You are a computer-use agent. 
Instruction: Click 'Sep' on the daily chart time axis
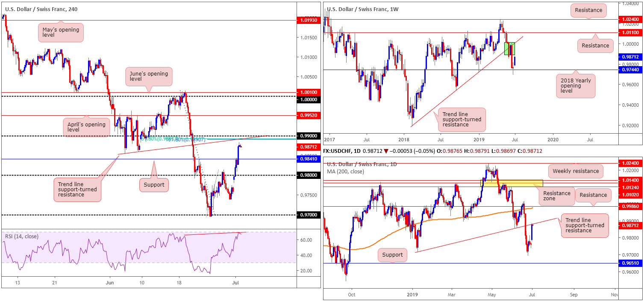(x=573, y=295)
